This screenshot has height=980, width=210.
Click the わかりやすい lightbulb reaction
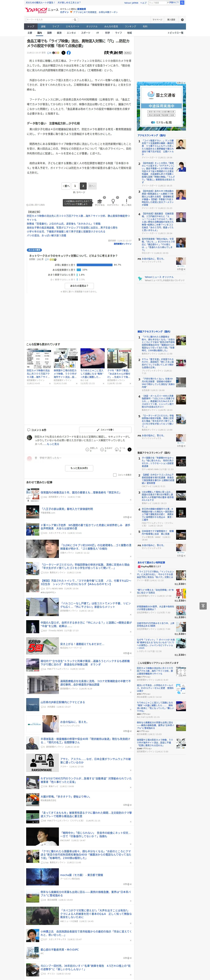click(113, 202)
